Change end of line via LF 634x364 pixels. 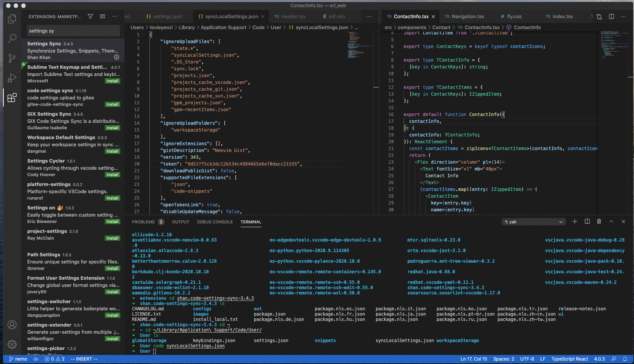(542, 359)
